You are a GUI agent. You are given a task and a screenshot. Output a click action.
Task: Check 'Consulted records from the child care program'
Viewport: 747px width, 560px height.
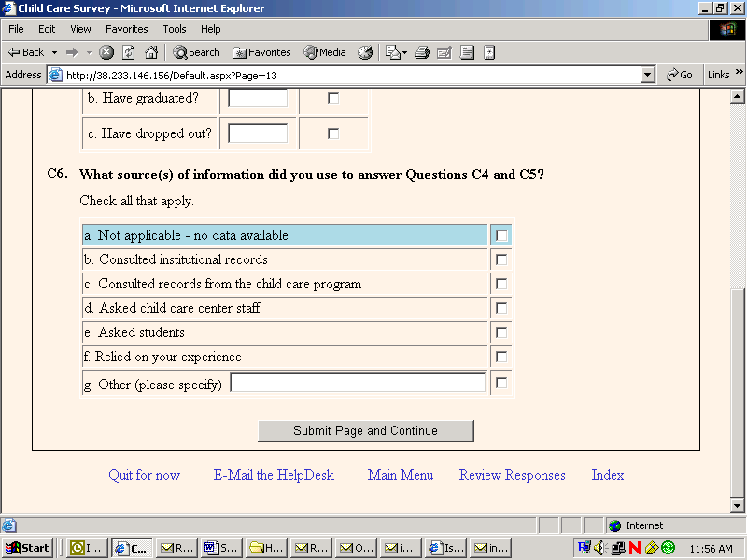501,284
